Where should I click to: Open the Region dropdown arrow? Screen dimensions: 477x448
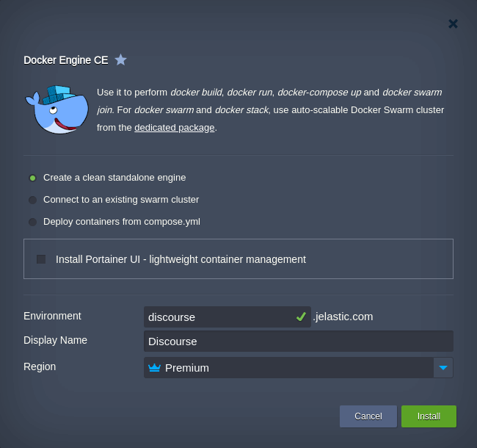(443, 368)
